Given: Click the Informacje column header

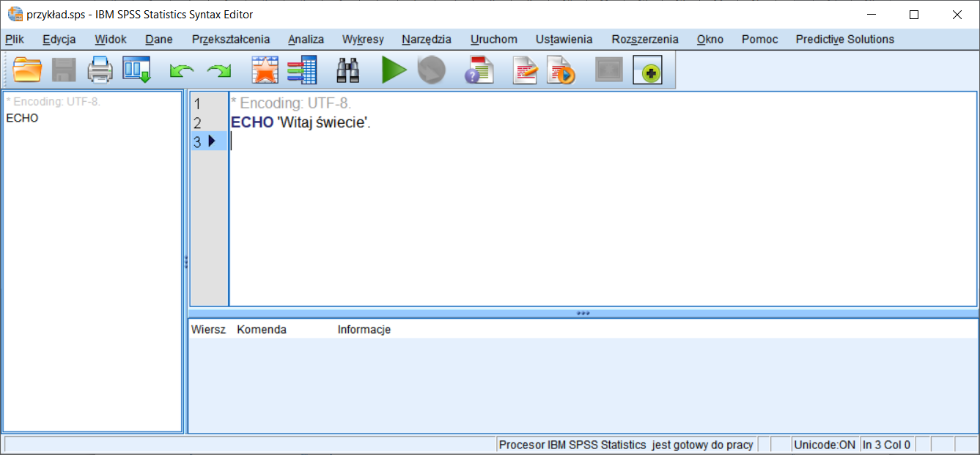Looking at the screenshot, I should coord(364,330).
